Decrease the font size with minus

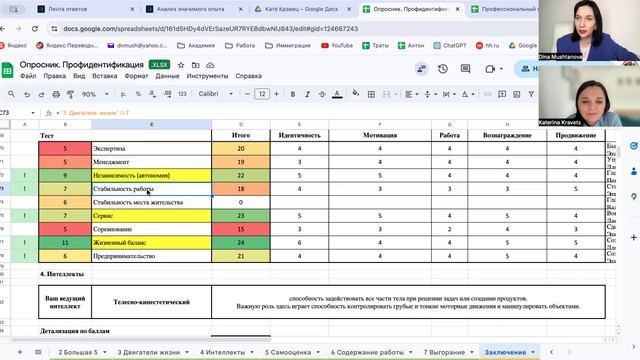pyautogui.click(x=247, y=94)
